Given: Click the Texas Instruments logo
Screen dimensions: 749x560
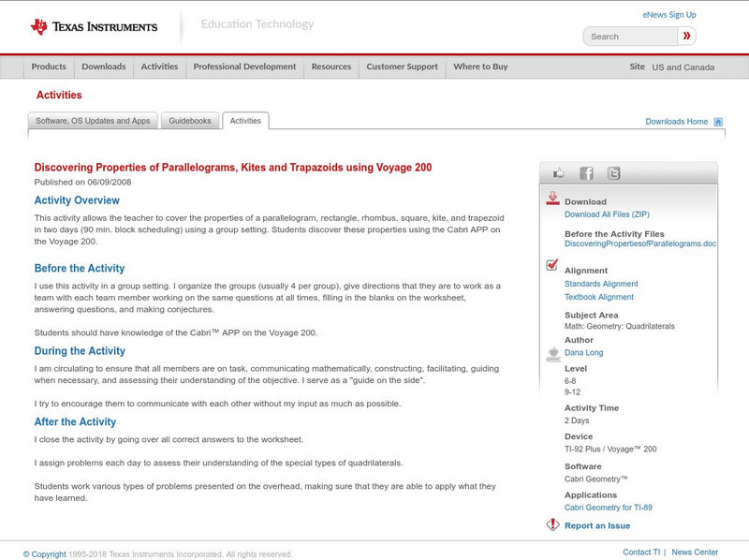Looking at the screenshot, I should [94, 27].
